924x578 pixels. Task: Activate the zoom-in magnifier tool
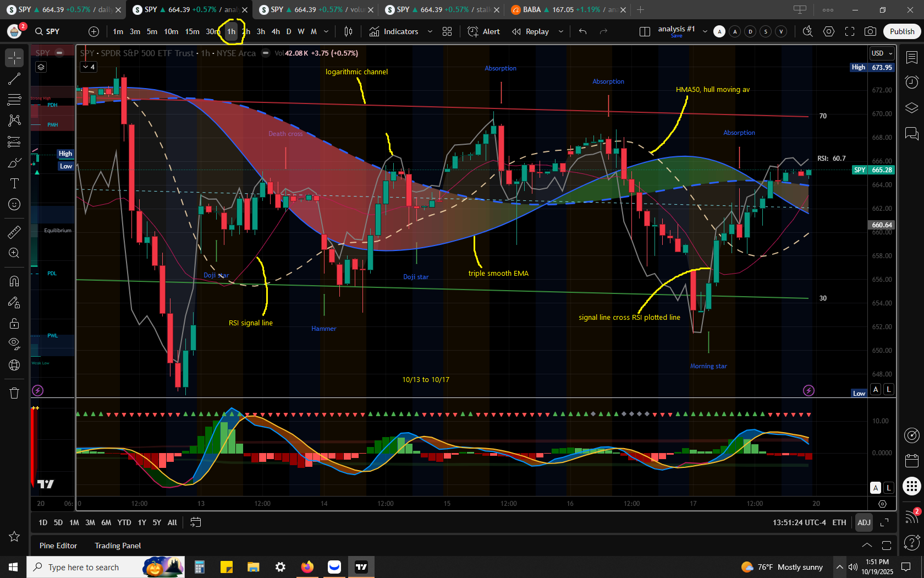tap(14, 253)
